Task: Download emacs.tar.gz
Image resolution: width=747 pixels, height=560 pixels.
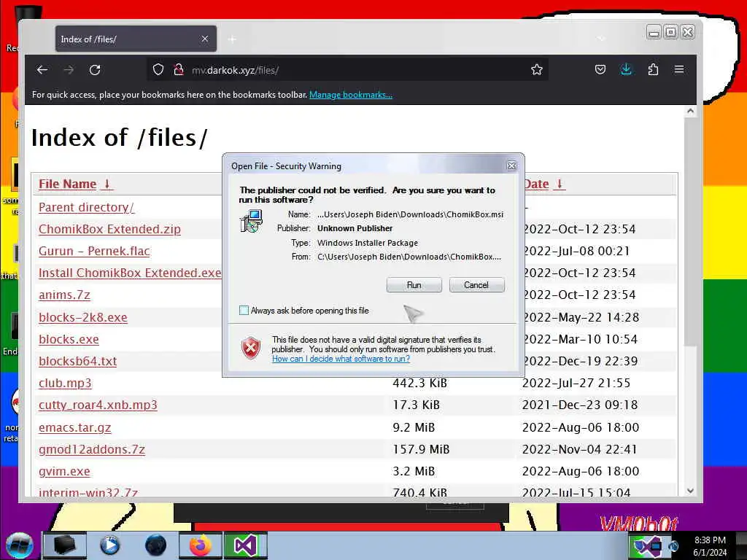Action: coord(75,427)
